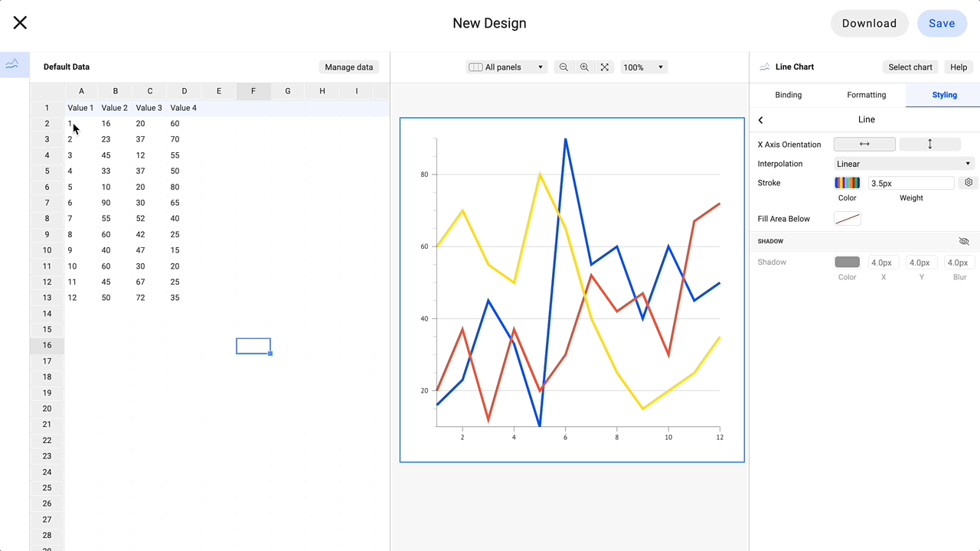980x551 pixels.
Task: Click the Download button
Action: pyautogui.click(x=869, y=23)
